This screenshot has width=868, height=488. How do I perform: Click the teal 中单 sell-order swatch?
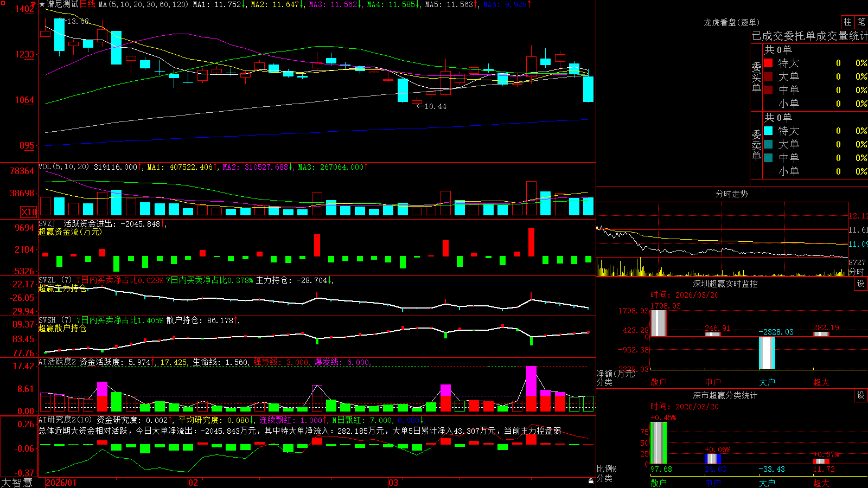768,158
